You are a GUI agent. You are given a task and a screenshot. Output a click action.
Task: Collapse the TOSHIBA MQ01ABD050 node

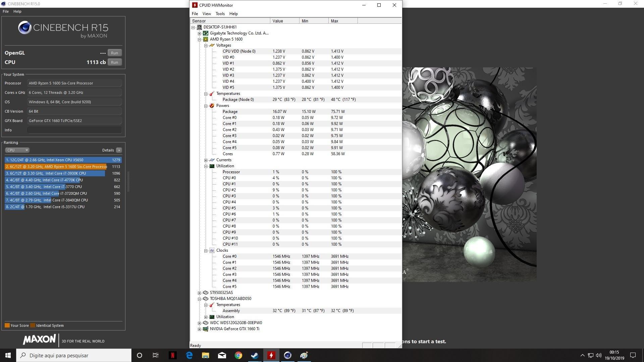[x=200, y=299]
